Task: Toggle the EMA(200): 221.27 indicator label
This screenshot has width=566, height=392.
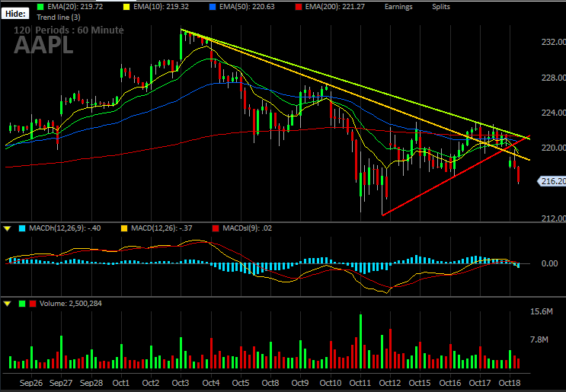Action: click(x=335, y=7)
